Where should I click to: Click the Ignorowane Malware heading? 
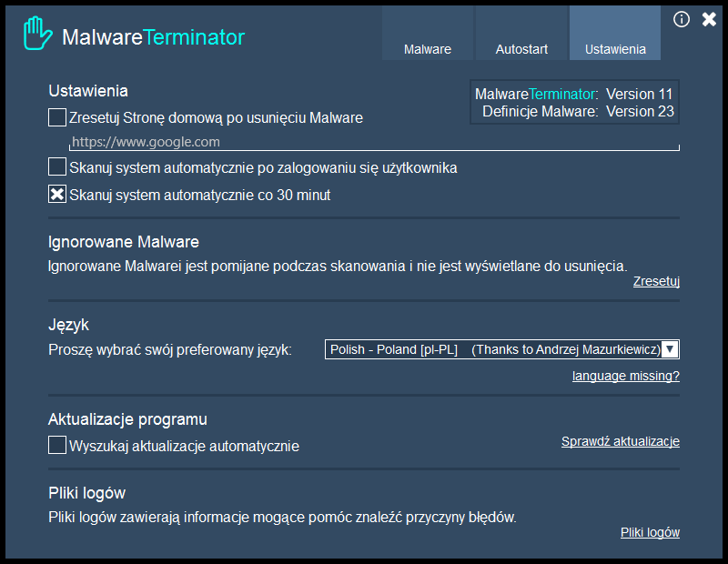[x=124, y=242]
